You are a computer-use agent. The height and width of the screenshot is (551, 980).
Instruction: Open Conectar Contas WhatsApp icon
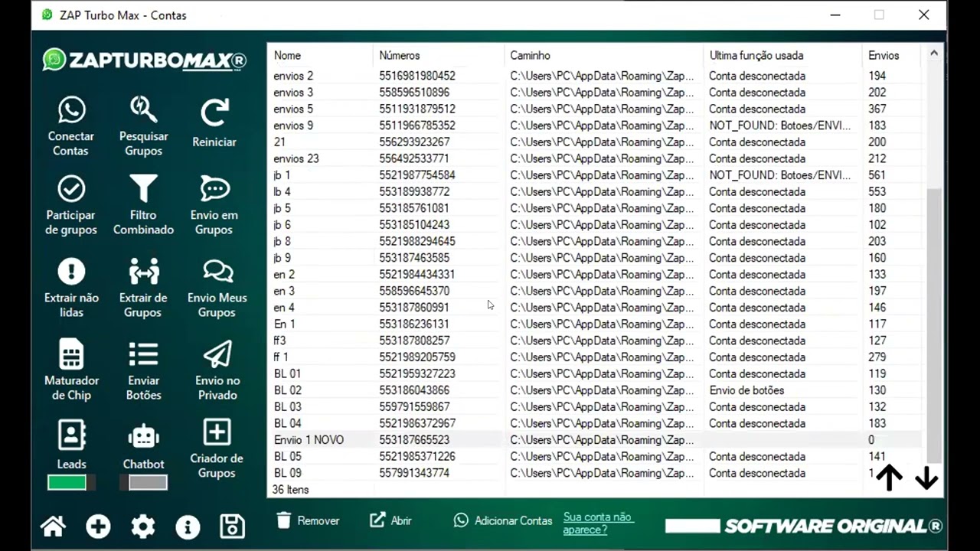[x=71, y=110]
